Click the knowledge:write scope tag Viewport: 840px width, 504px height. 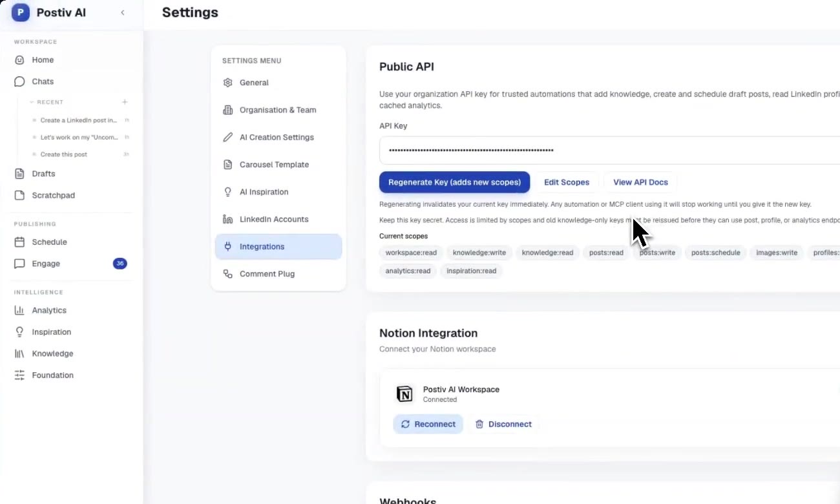pyautogui.click(x=479, y=253)
